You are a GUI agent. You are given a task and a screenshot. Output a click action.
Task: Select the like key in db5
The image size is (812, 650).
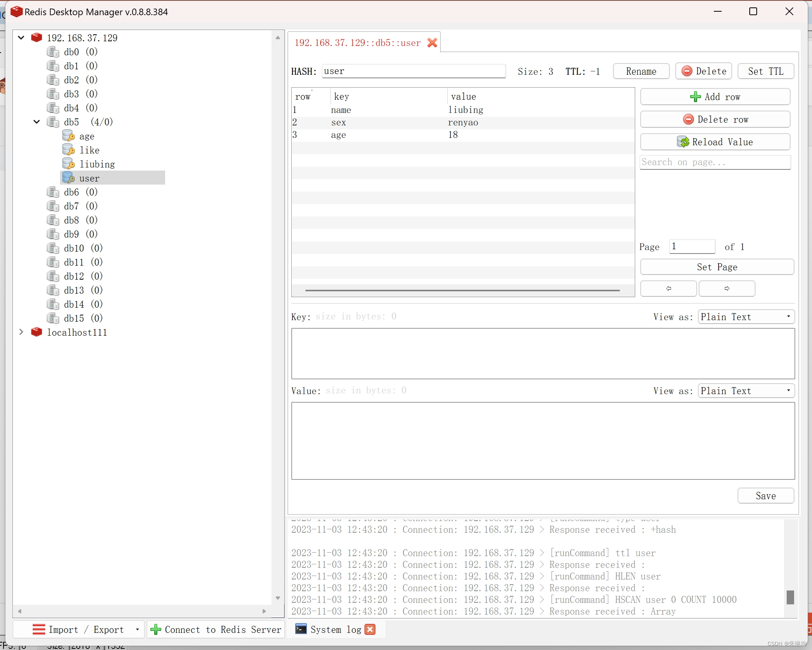90,150
